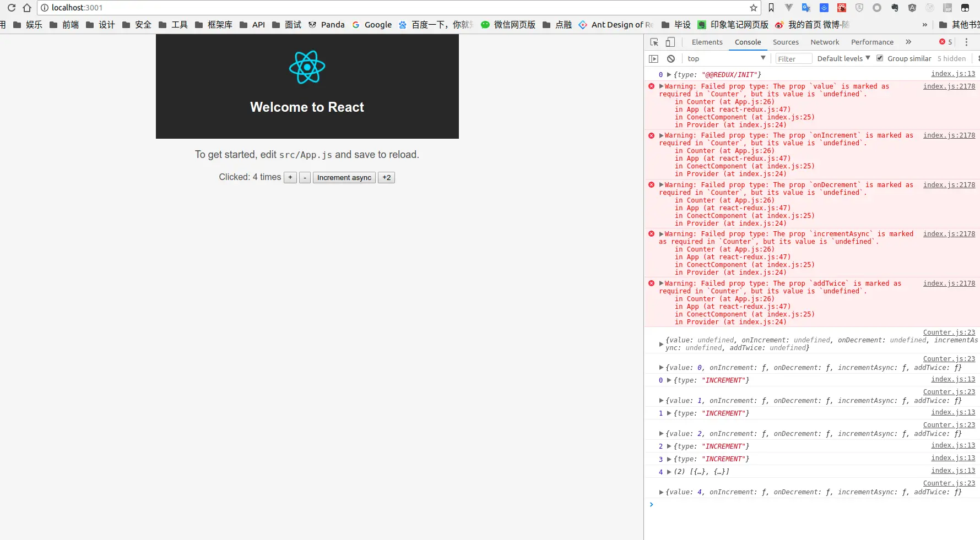The width and height of the screenshot is (980, 540).
Task: Expand the 'onDecrement' prop warning
Action: 661,185
